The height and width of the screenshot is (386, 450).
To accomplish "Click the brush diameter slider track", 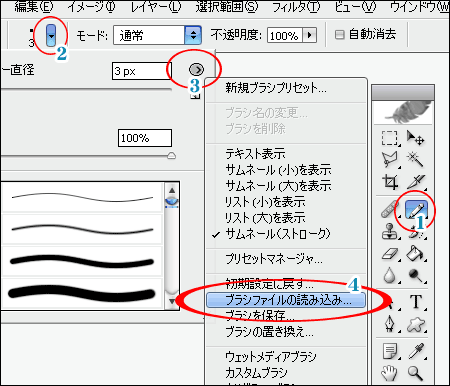I will pos(86,89).
